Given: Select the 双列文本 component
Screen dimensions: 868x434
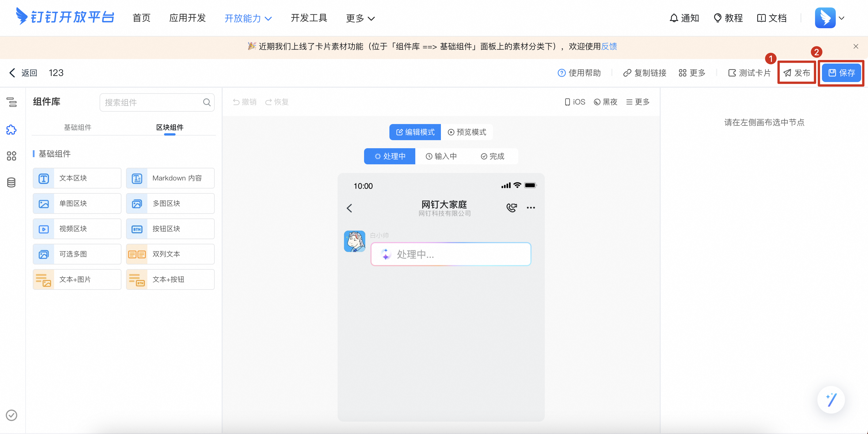Looking at the screenshot, I should click(x=170, y=254).
